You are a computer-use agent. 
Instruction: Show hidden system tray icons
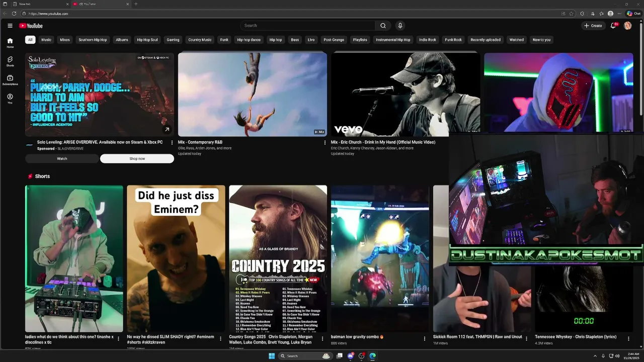[x=595, y=356]
